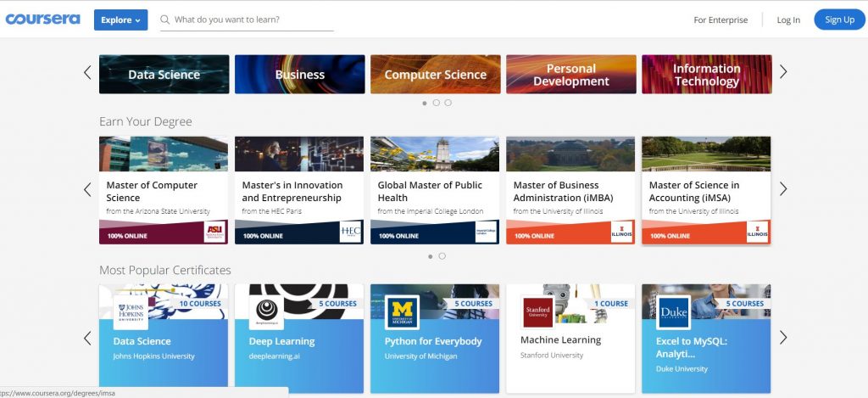Click the Illinois logo on iMSA card

click(757, 232)
